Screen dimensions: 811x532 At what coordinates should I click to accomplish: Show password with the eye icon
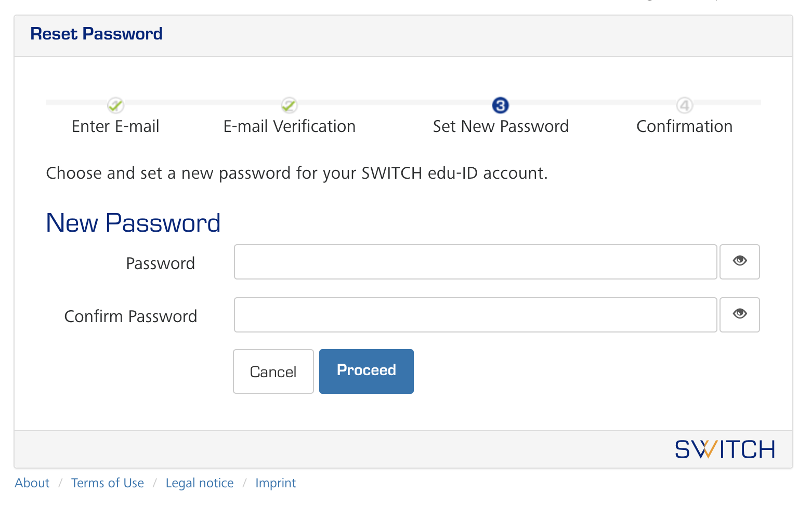tap(740, 262)
